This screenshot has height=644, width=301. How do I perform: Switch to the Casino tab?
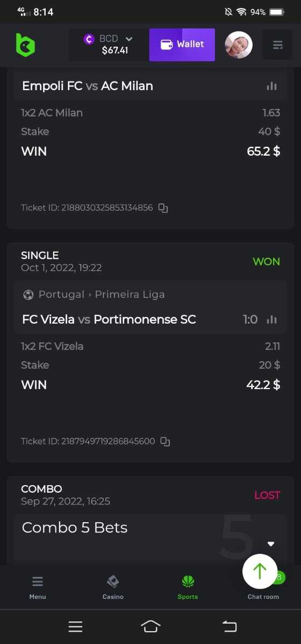pyautogui.click(x=113, y=587)
